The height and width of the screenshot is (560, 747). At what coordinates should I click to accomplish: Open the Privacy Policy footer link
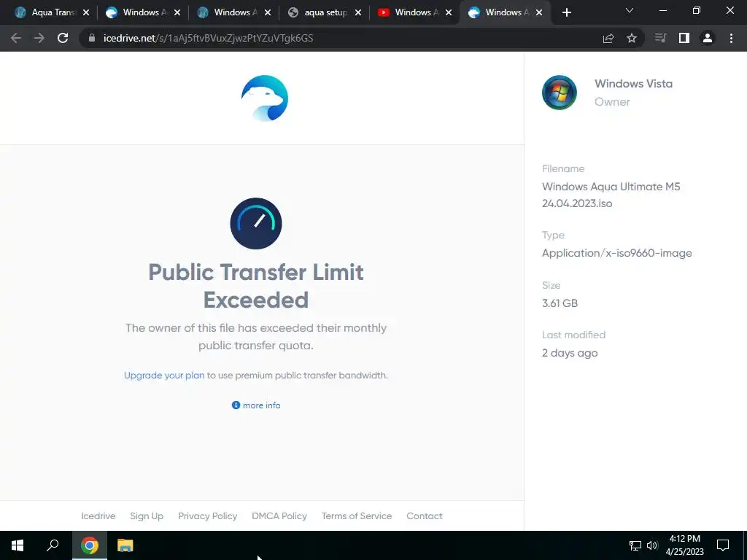[x=208, y=516]
